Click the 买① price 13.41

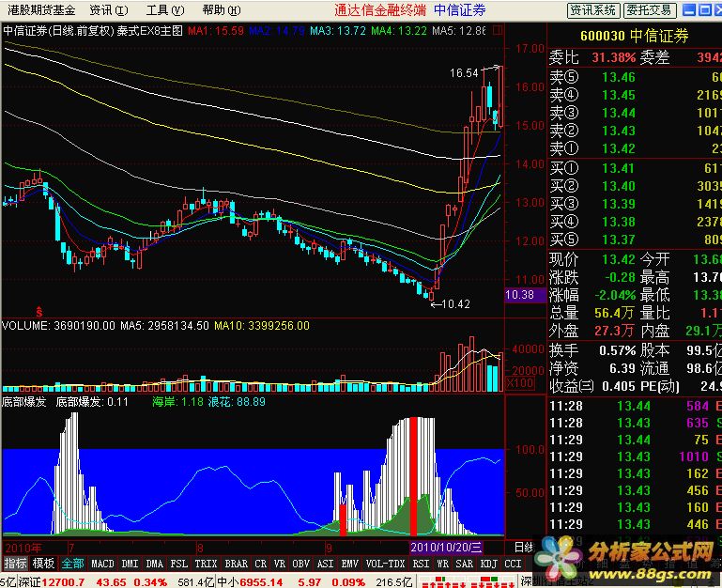click(619, 168)
